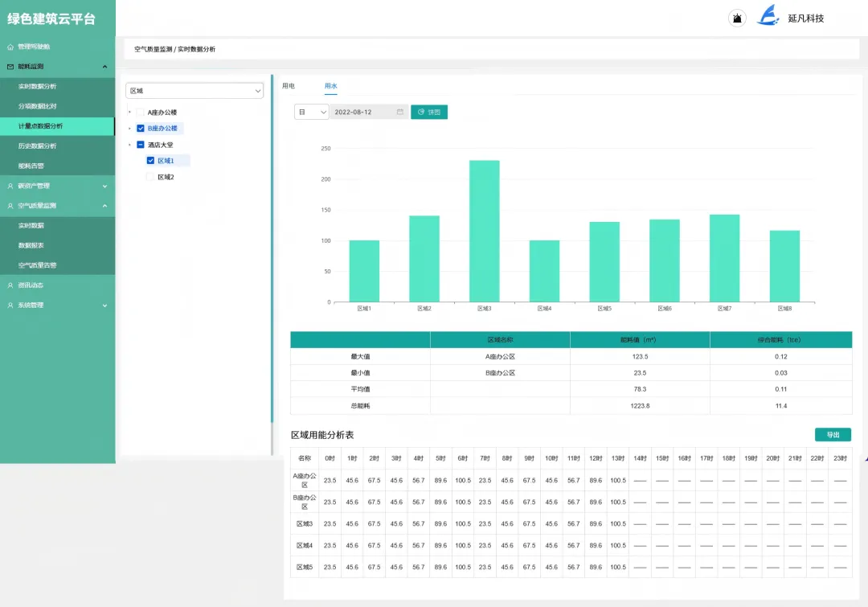Click the user icon beside 资讯动态
Screen dimensions: 868x607
10,285
